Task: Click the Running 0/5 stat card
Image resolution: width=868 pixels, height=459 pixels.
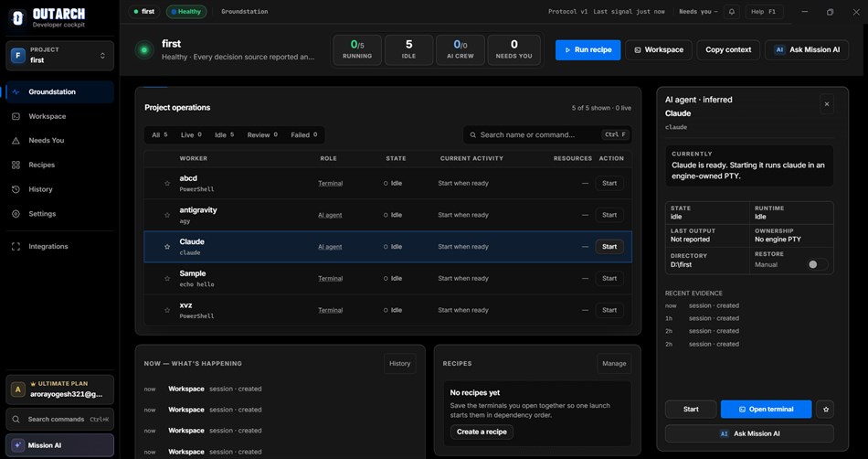Action: [357, 49]
